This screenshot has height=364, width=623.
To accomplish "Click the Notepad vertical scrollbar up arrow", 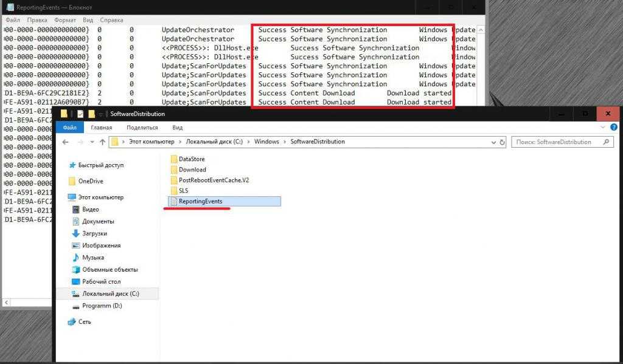I will [481, 30].
